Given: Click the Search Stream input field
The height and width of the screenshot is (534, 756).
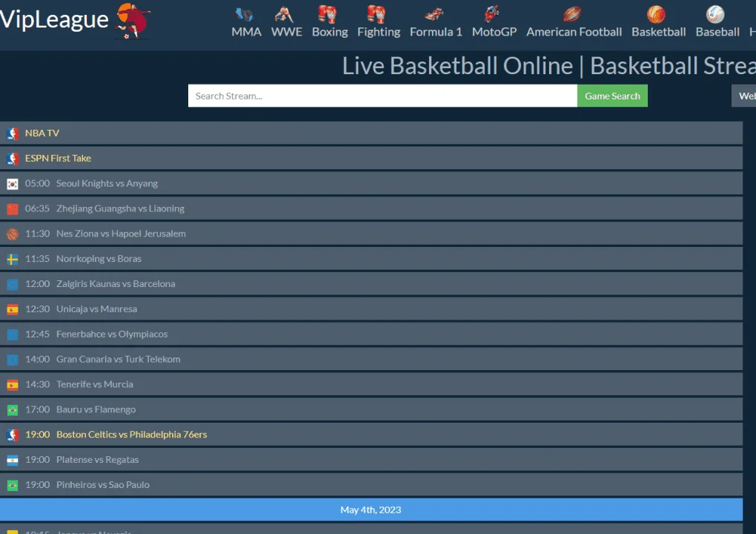Looking at the screenshot, I should point(382,96).
